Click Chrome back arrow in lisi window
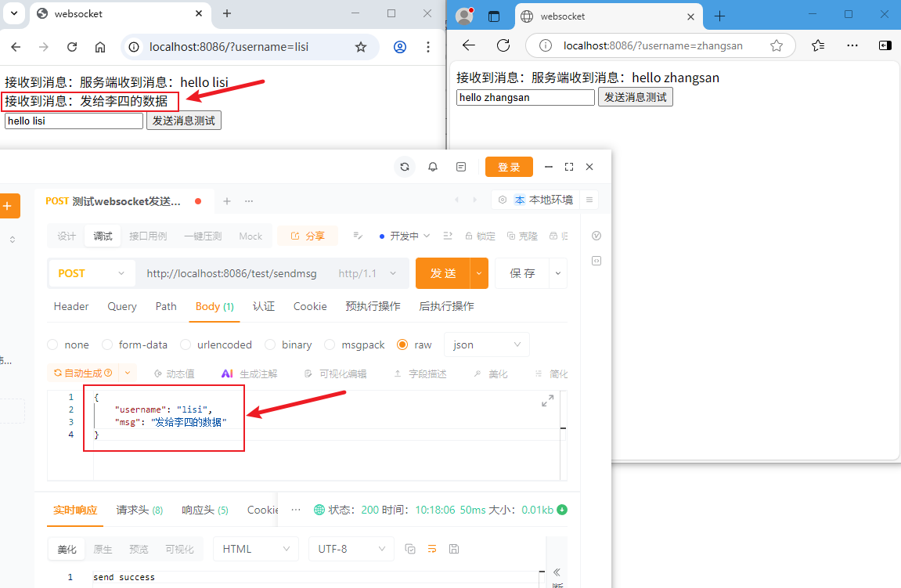 click(x=16, y=47)
